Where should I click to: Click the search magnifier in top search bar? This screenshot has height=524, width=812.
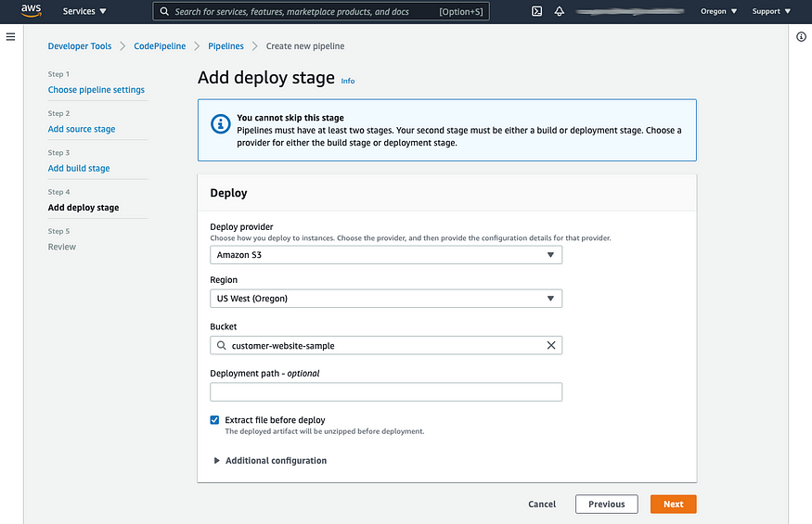[x=164, y=11]
